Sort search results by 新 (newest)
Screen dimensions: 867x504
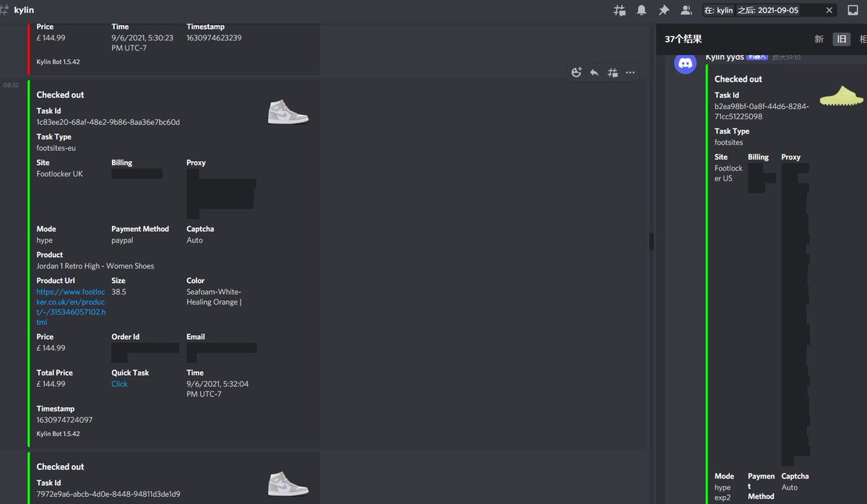point(819,39)
